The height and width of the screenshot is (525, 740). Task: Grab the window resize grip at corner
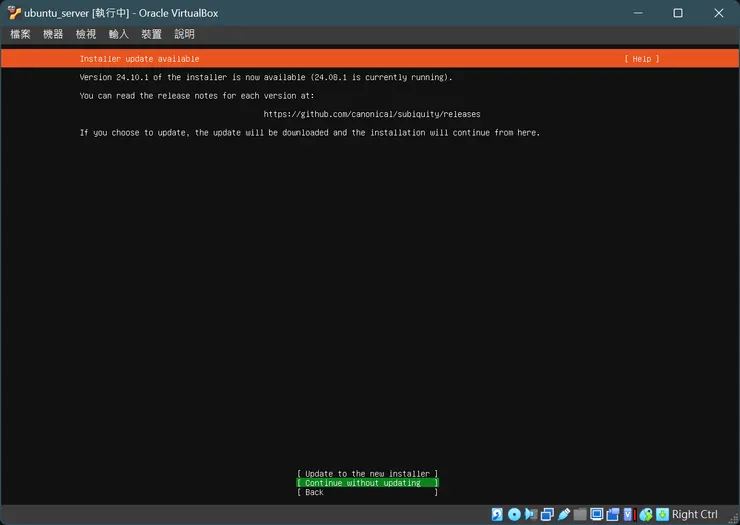[733, 519]
